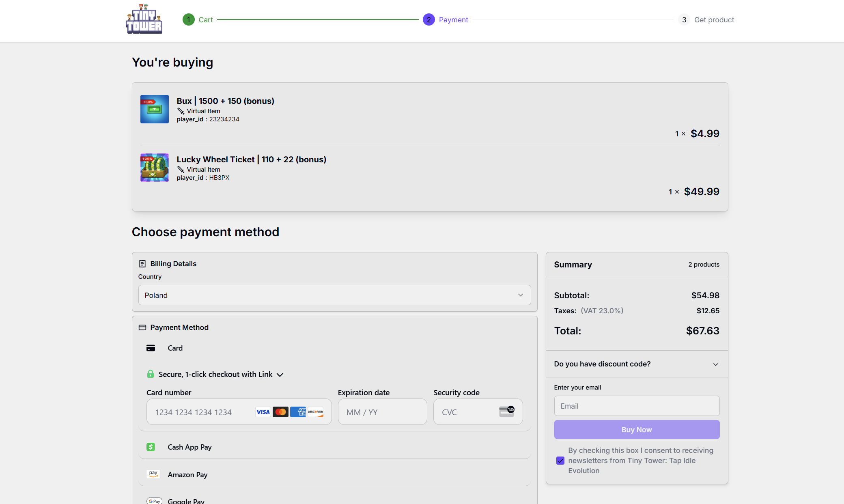844x504 pixels.
Task: Click the Bux product thumbnail
Action: tap(154, 109)
